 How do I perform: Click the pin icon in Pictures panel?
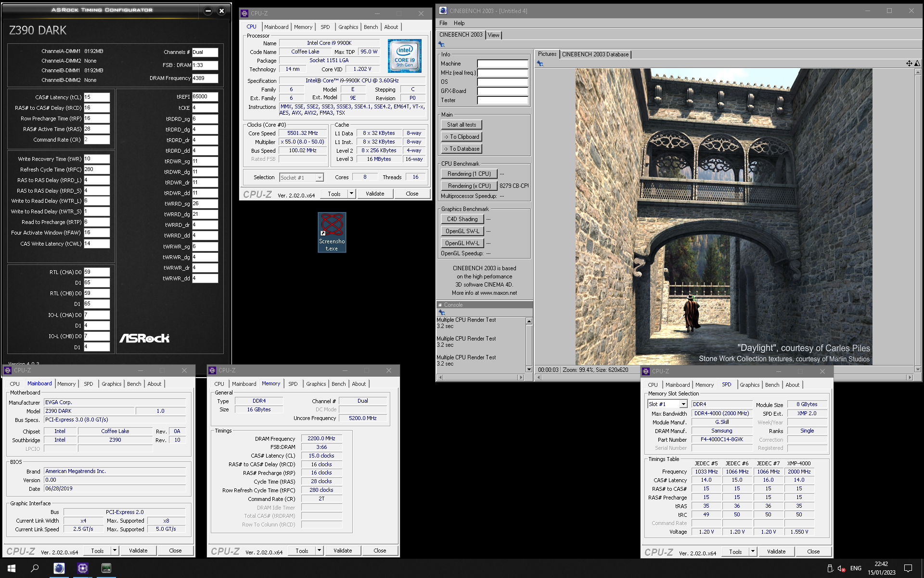pos(540,64)
